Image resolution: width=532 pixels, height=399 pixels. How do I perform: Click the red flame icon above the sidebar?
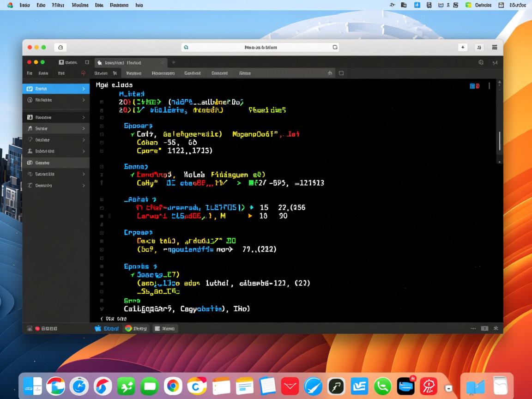point(83,73)
